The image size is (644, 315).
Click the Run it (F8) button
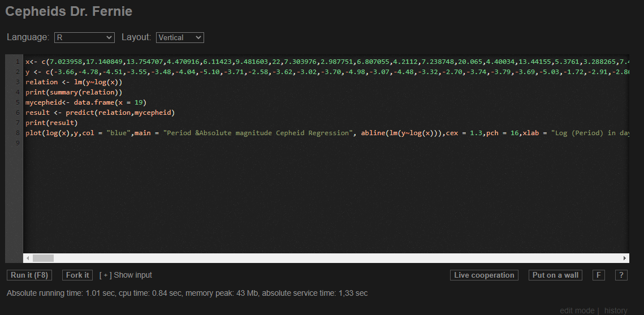[29, 275]
